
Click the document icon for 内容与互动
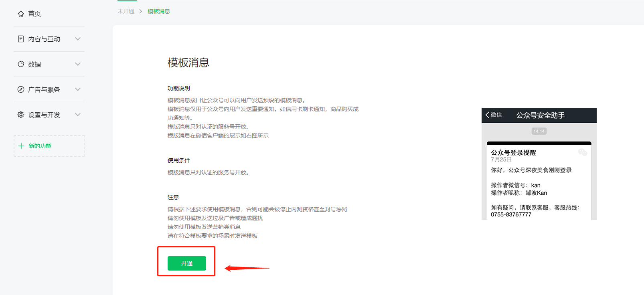click(21, 39)
